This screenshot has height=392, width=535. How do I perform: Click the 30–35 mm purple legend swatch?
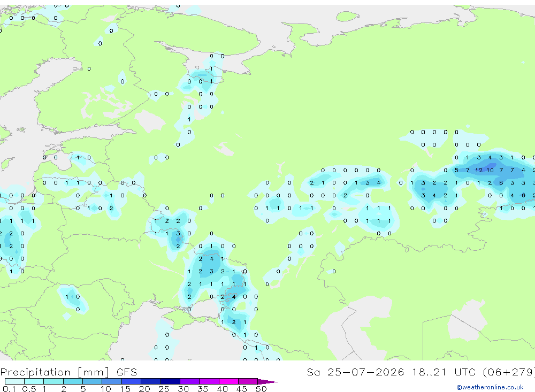(190, 381)
